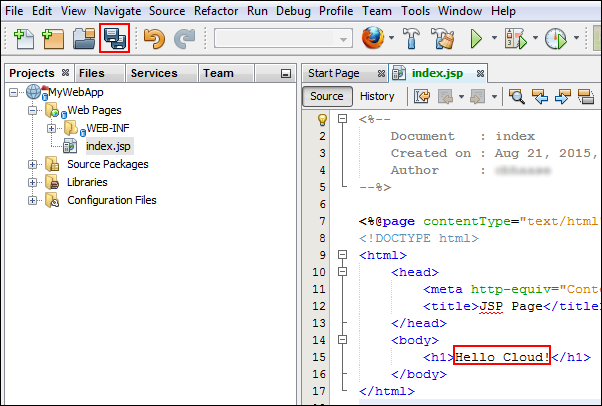
Task: Click the New Project toolbar icon
Action: tap(53, 38)
